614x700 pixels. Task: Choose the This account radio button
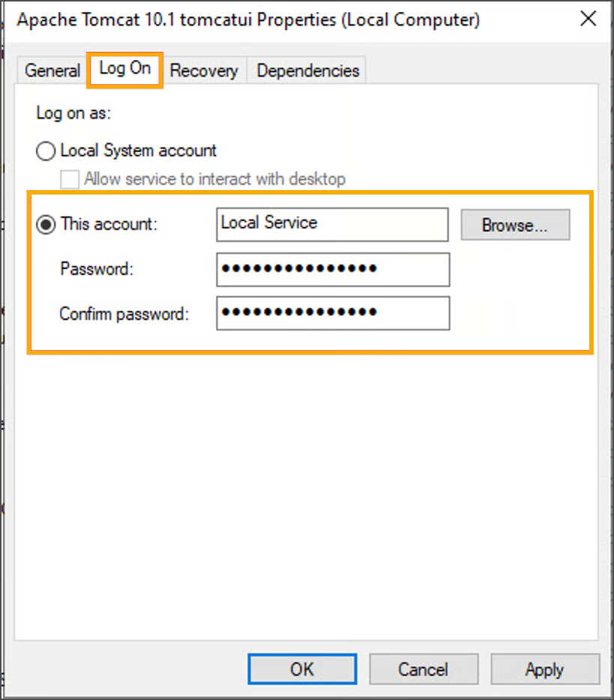pos(47,225)
